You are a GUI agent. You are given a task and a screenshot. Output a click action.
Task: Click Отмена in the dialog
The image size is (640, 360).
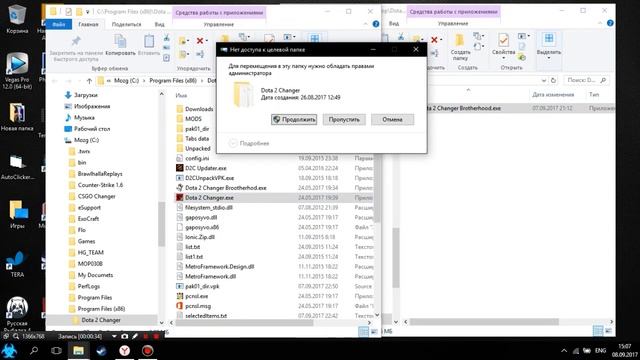[392, 119]
